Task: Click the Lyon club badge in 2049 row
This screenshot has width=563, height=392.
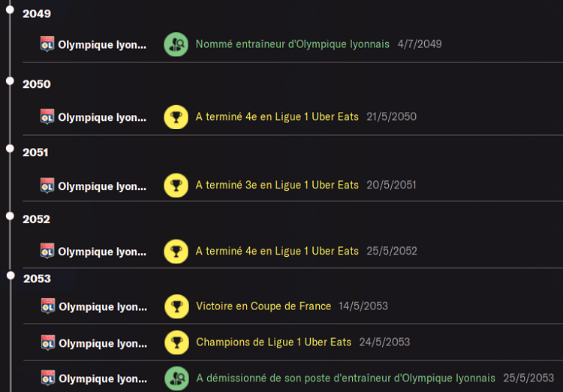Action: click(x=48, y=44)
